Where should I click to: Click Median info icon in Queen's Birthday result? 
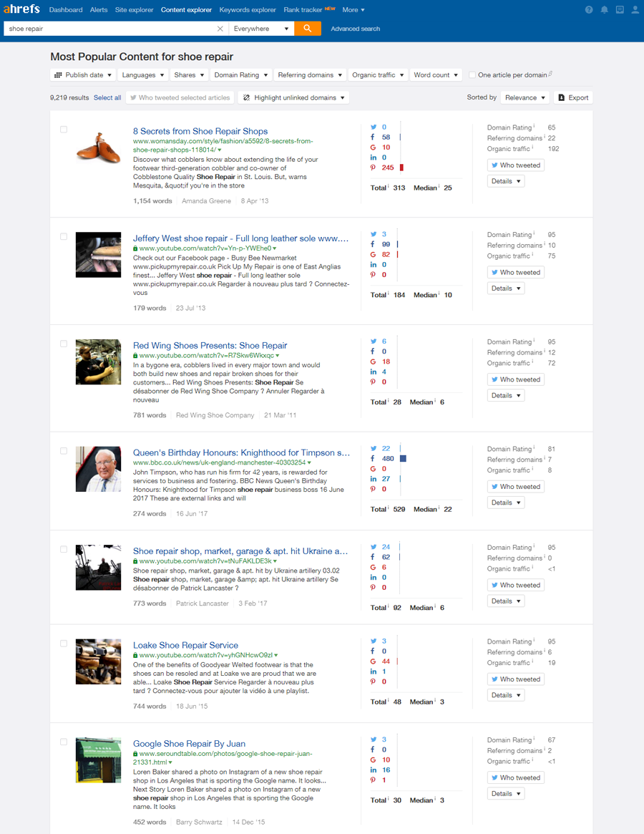click(x=439, y=508)
